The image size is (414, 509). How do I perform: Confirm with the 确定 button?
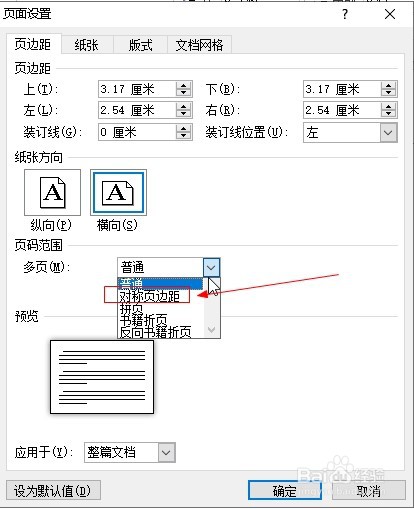pyautogui.click(x=285, y=490)
